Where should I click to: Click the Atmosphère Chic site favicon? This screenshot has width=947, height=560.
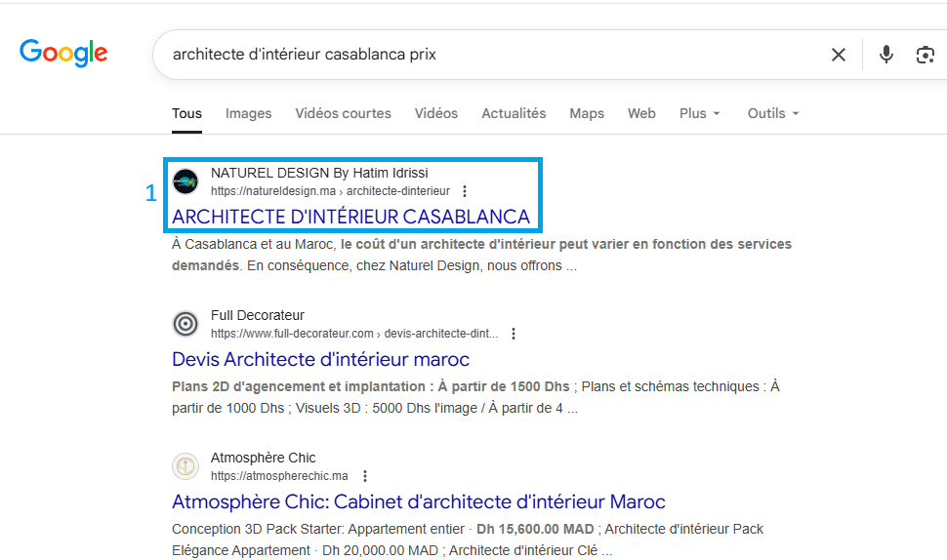pos(185,466)
